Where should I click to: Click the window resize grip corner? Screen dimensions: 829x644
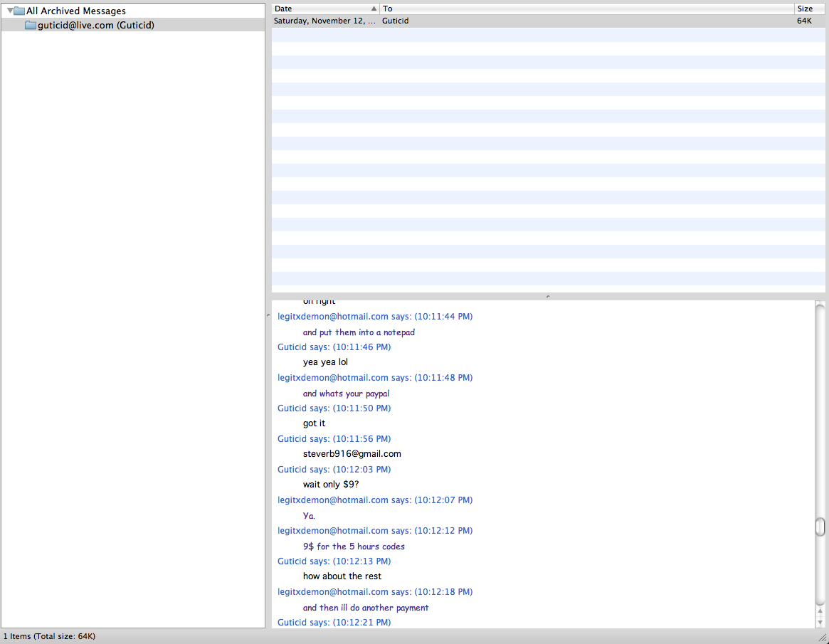[x=823, y=638]
